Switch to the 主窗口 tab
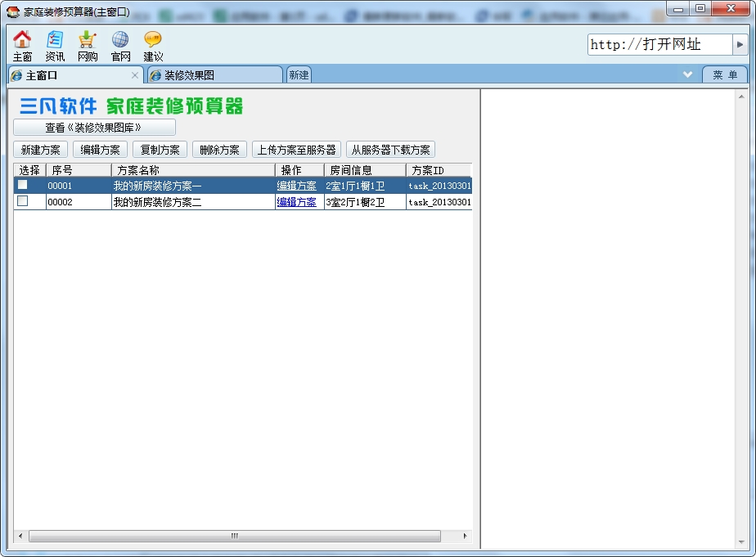 click(75, 75)
